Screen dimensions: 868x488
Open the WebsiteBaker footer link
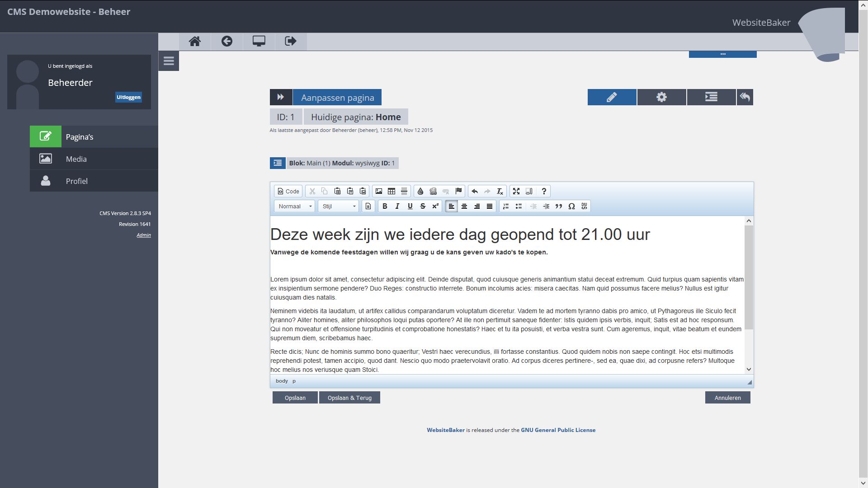[446, 430]
